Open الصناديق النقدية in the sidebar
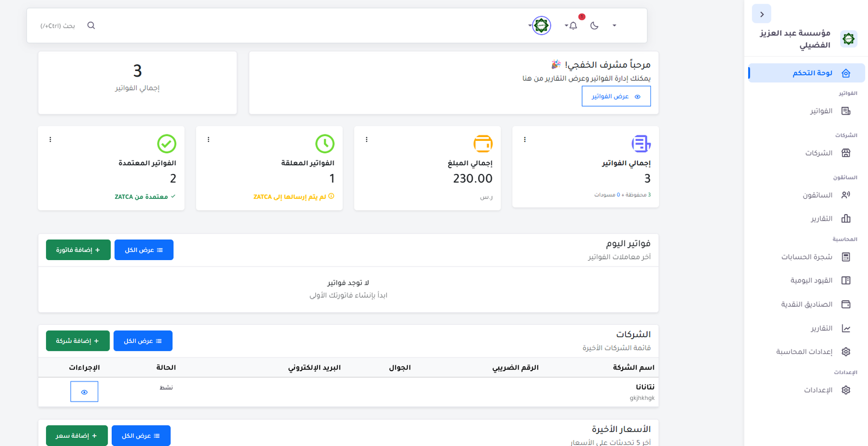The image size is (868, 446). [x=806, y=304]
